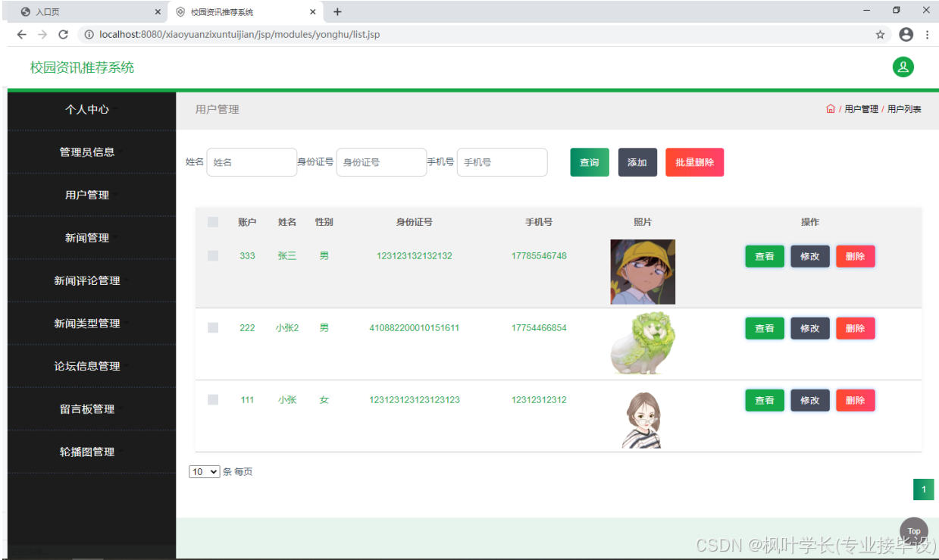Screen dimensions: 939x560
Task: Click the browser back arrow
Action: coord(21,34)
